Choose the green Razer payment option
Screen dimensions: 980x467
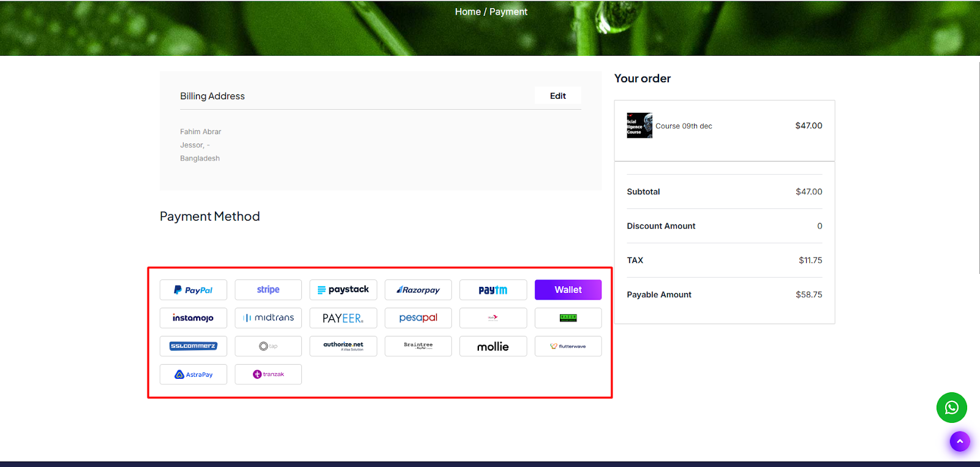click(568, 318)
